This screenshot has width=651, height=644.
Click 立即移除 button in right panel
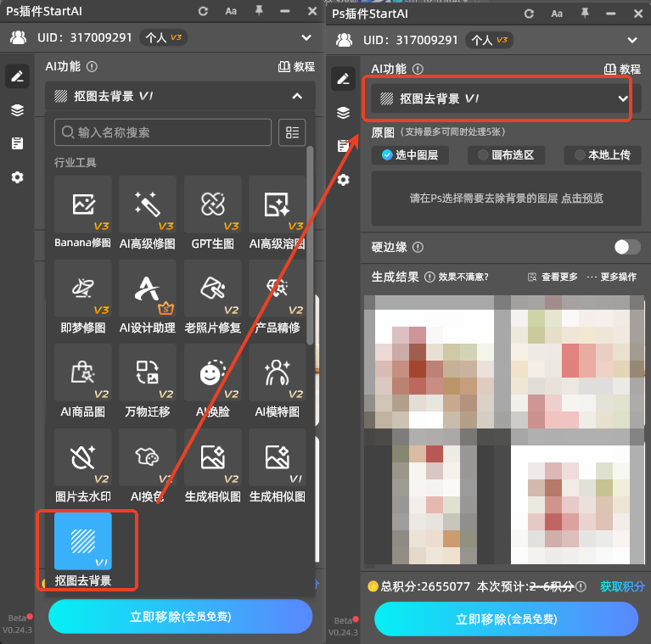506,619
